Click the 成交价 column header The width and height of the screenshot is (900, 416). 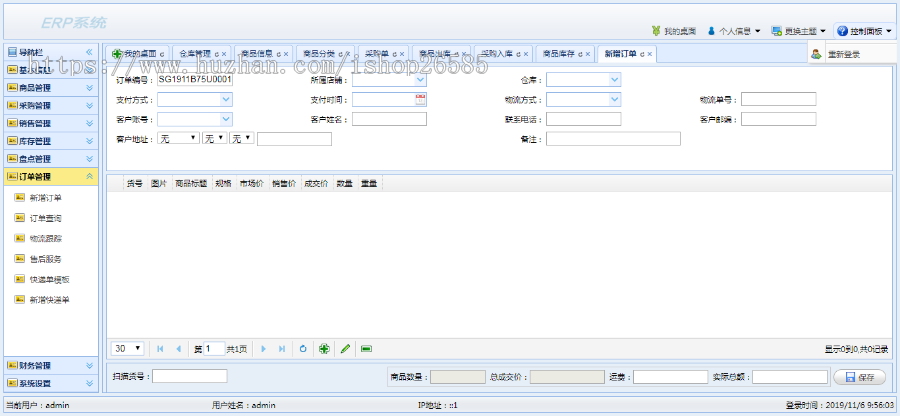click(x=316, y=184)
